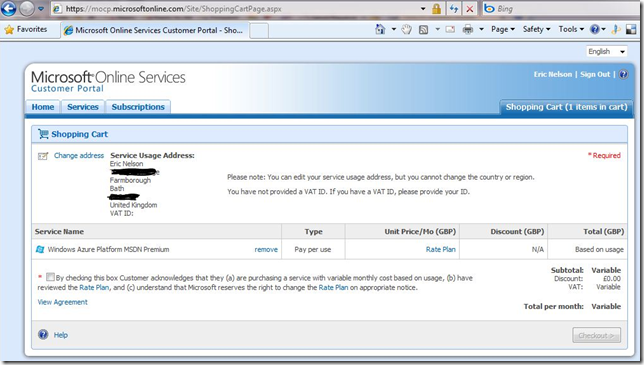This screenshot has height=365, width=644.
Task: Click the Refresh page icon
Action: coord(453,9)
